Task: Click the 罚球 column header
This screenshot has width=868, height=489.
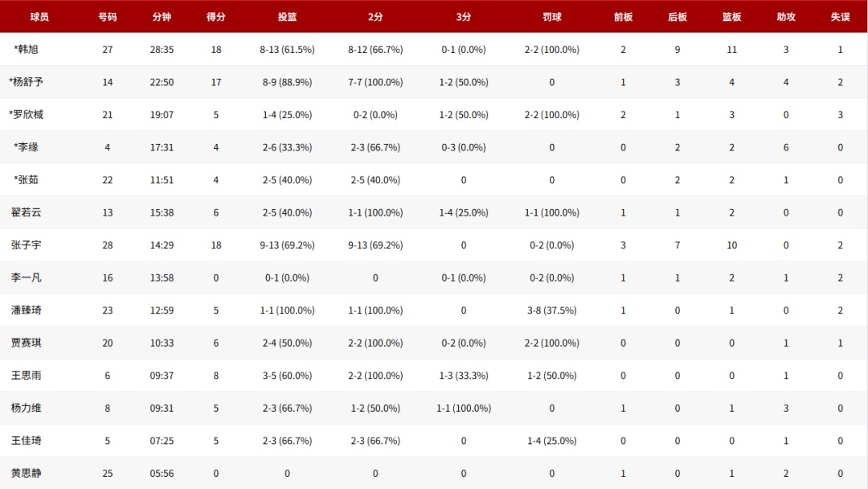Action: pyautogui.click(x=551, y=17)
